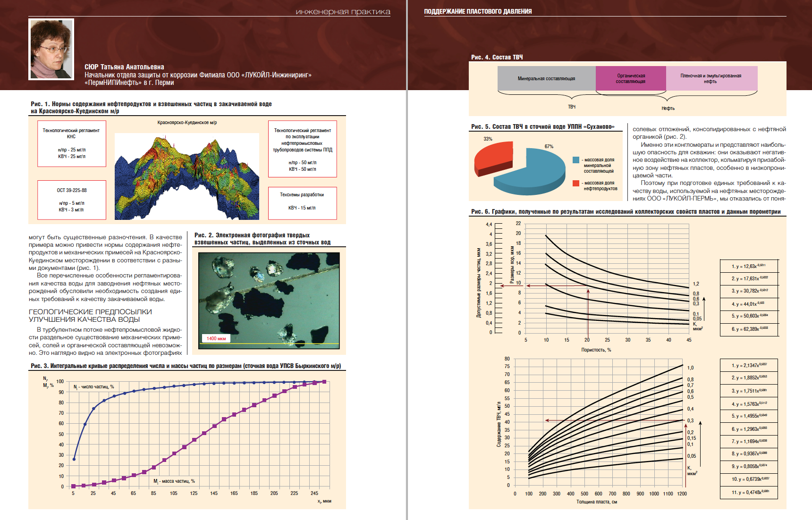This screenshot has width=812, height=520.
Task: Click the red 33% pie slice
Action: tap(493, 159)
